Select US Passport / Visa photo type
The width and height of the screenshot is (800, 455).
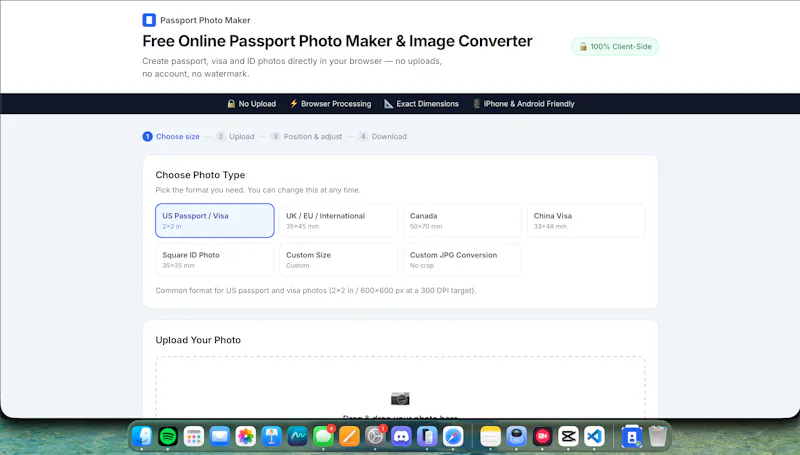215,220
